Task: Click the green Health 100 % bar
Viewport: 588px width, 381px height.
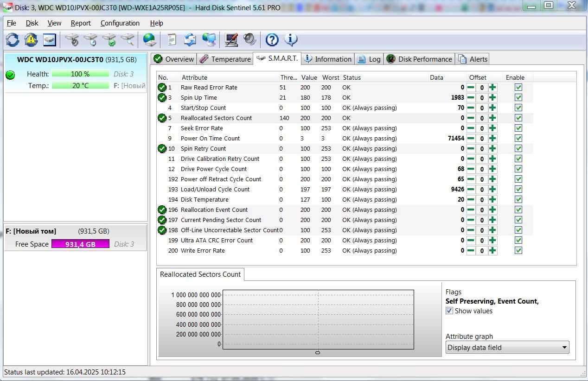Action: tap(80, 74)
